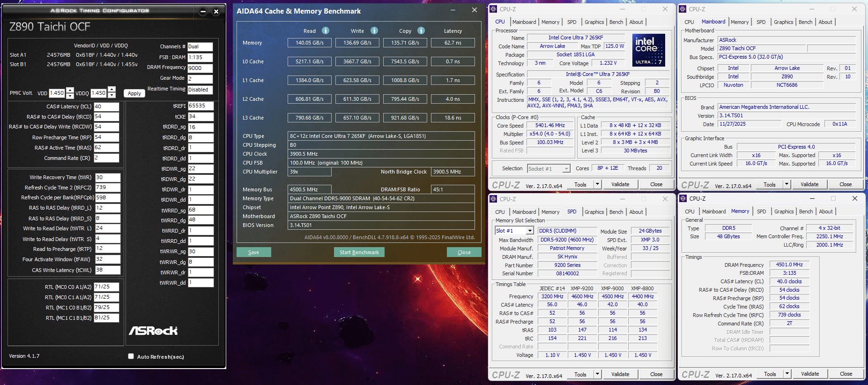This screenshot has height=385, width=868.
Task: Click Apply next to PMIC voltage
Action: click(x=134, y=93)
